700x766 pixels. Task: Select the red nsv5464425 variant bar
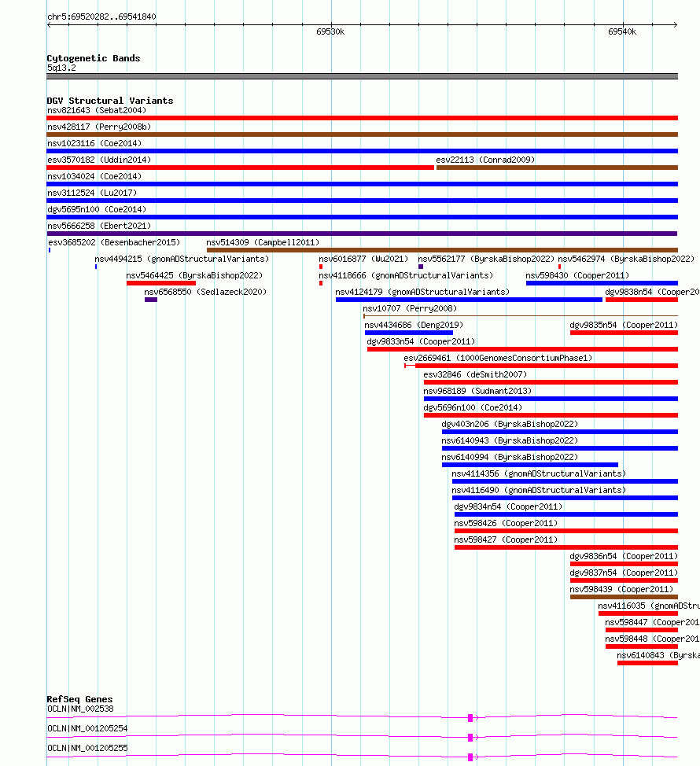pyautogui.click(x=161, y=283)
